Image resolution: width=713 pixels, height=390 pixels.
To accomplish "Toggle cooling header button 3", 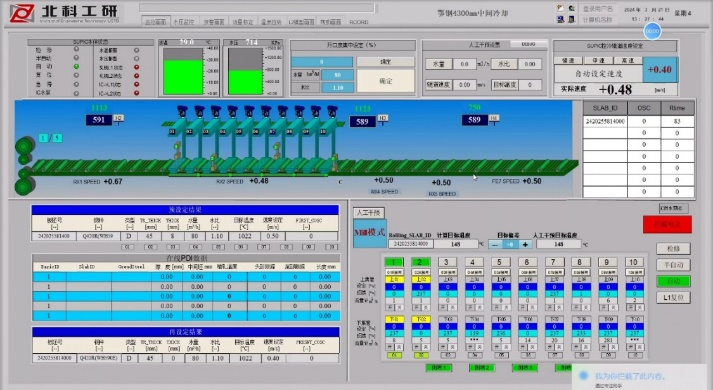I will [446, 262].
